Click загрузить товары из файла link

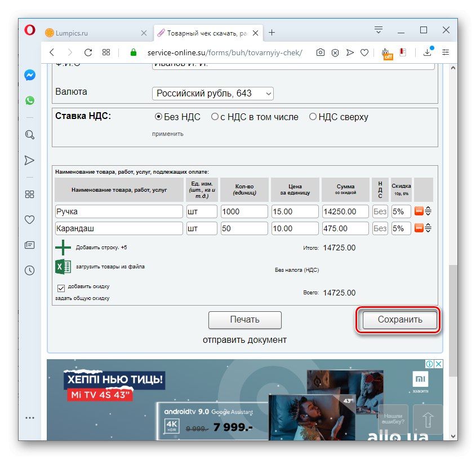point(110,267)
